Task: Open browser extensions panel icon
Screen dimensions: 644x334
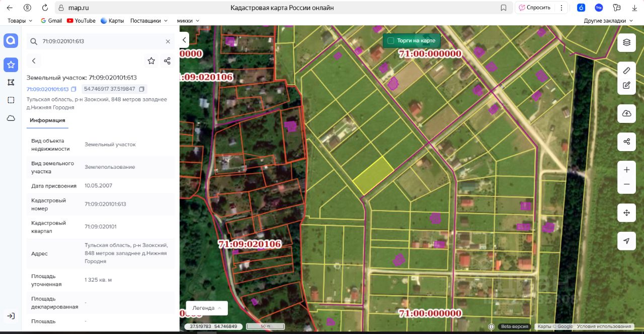Action: point(616,8)
